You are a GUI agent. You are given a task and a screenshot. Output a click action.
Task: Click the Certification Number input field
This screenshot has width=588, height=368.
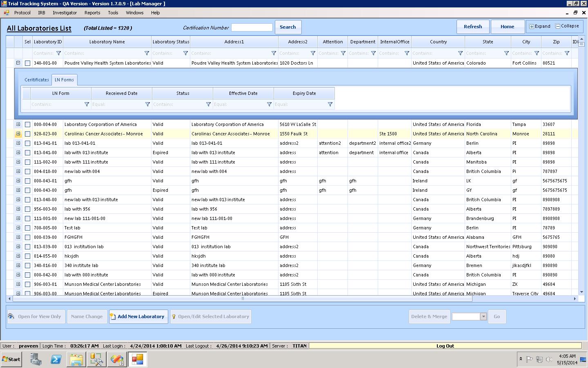coord(252,27)
